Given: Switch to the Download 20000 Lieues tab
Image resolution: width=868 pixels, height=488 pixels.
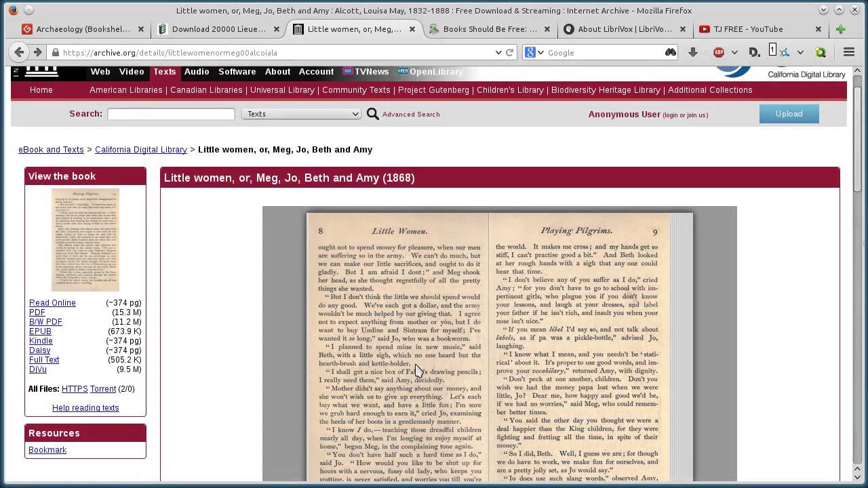Looking at the screenshot, I should (x=218, y=29).
